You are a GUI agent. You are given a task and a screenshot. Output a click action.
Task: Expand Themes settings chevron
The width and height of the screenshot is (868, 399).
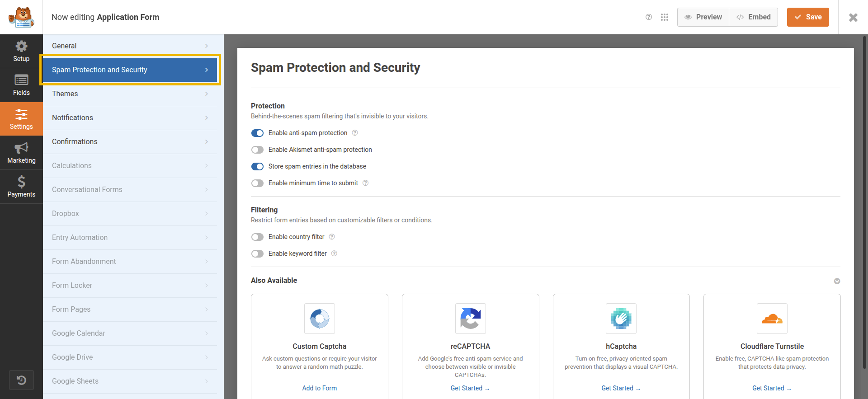(207, 94)
